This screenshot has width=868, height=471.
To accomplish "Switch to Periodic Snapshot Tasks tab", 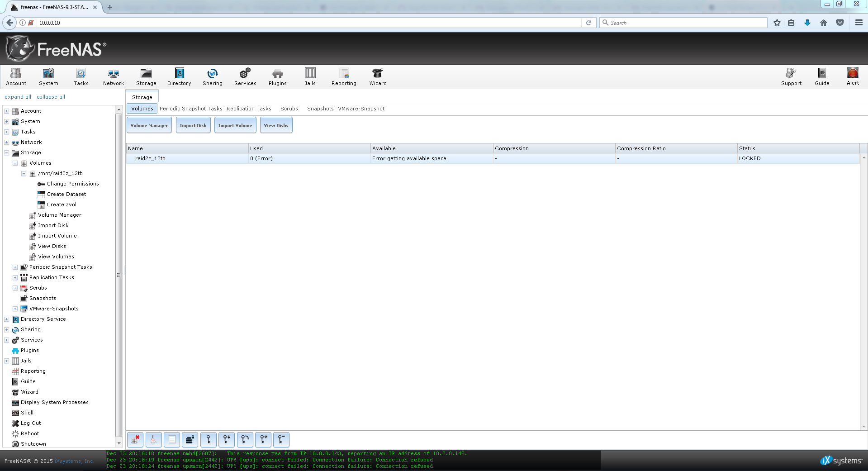I will click(x=191, y=109).
